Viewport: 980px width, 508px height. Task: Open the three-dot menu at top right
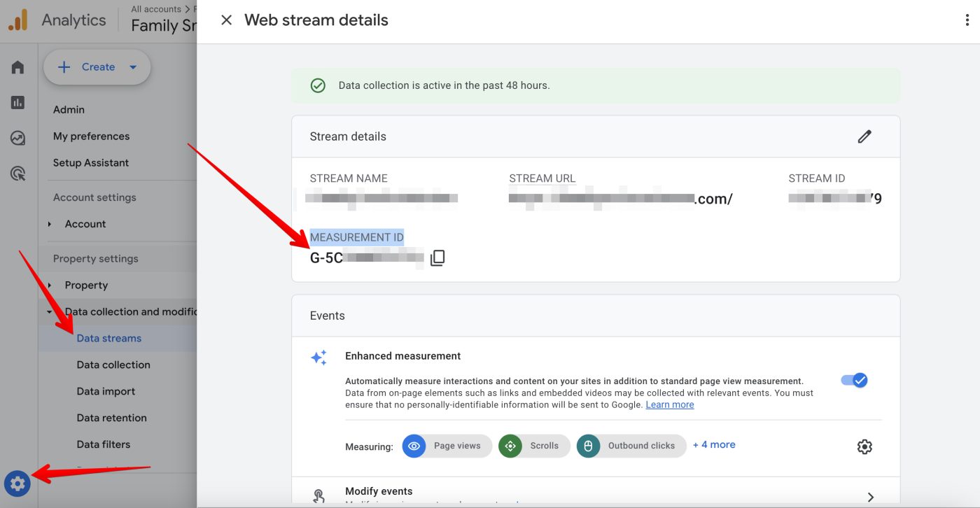(x=966, y=20)
